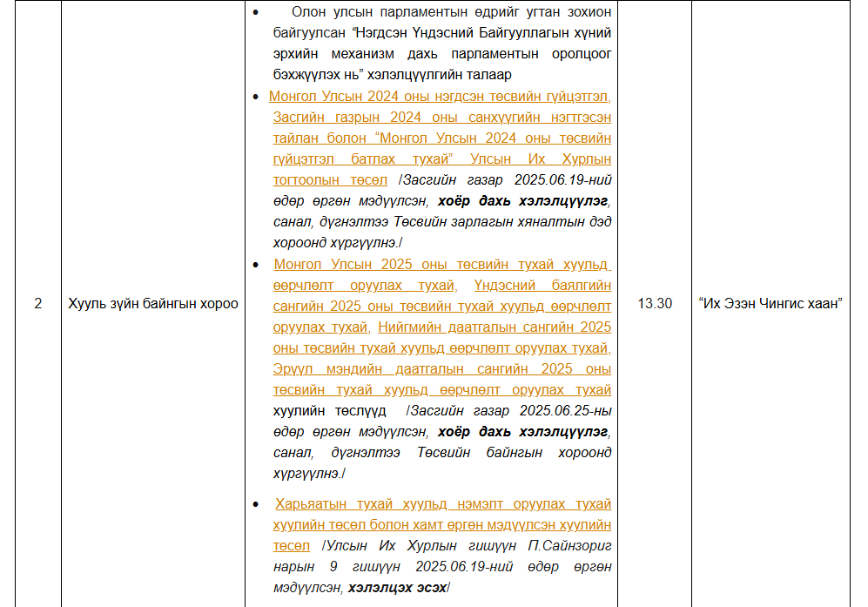Click the date "2025.06.25-ны"
This screenshot has height=607, width=868.
click(x=565, y=411)
